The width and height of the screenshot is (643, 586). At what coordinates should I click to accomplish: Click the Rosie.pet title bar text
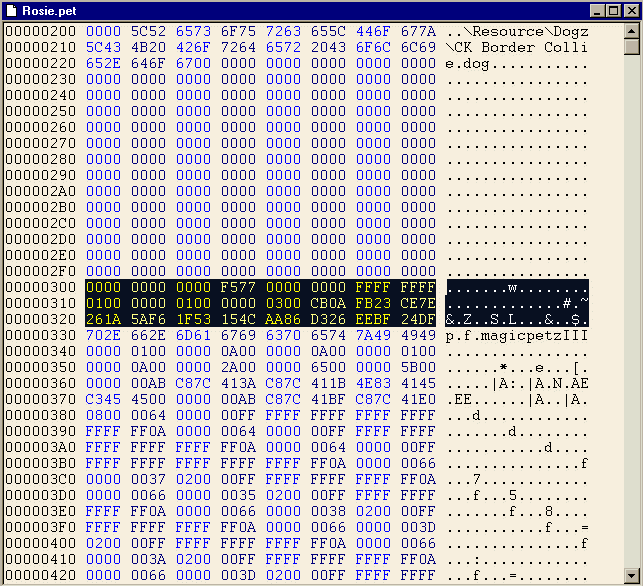pos(44,10)
